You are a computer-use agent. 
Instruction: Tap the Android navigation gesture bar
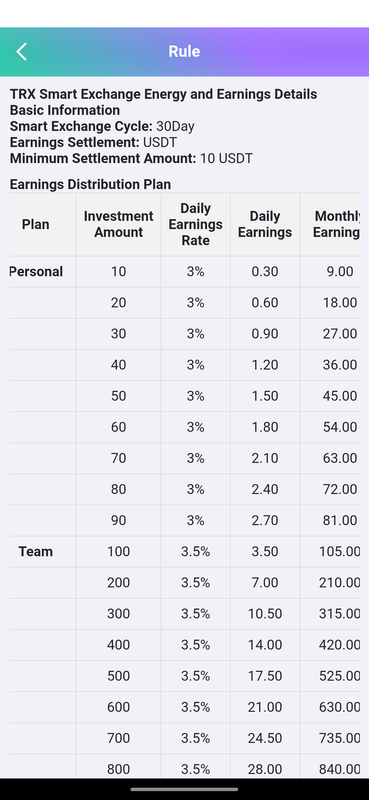click(x=184, y=789)
